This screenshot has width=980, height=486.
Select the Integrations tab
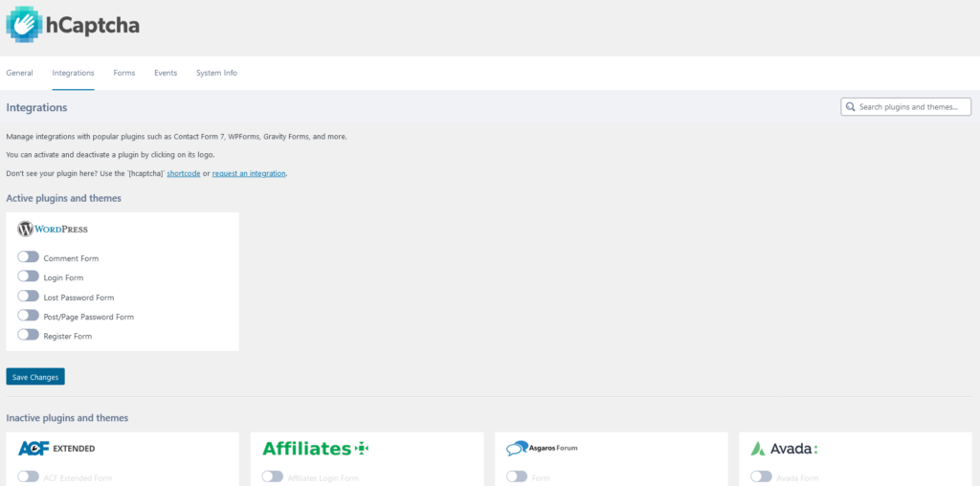coord(73,73)
